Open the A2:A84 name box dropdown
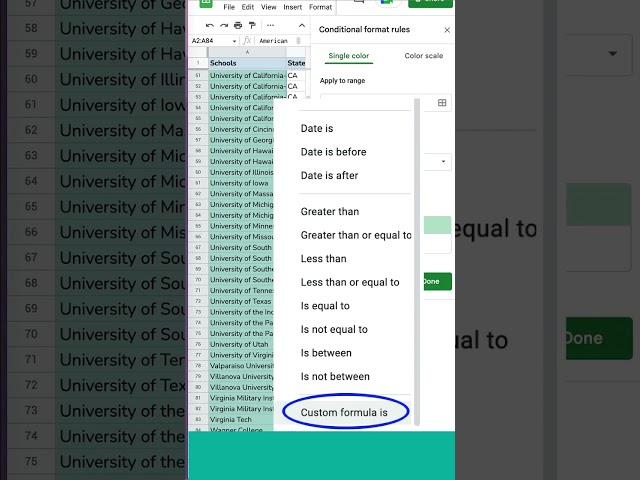The width and height of the screenshot is (640, 480). tap(234, 41)
